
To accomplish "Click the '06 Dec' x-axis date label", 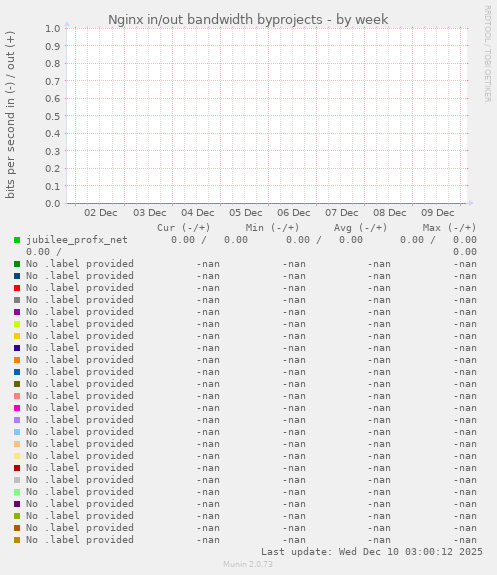I will 294,213.
